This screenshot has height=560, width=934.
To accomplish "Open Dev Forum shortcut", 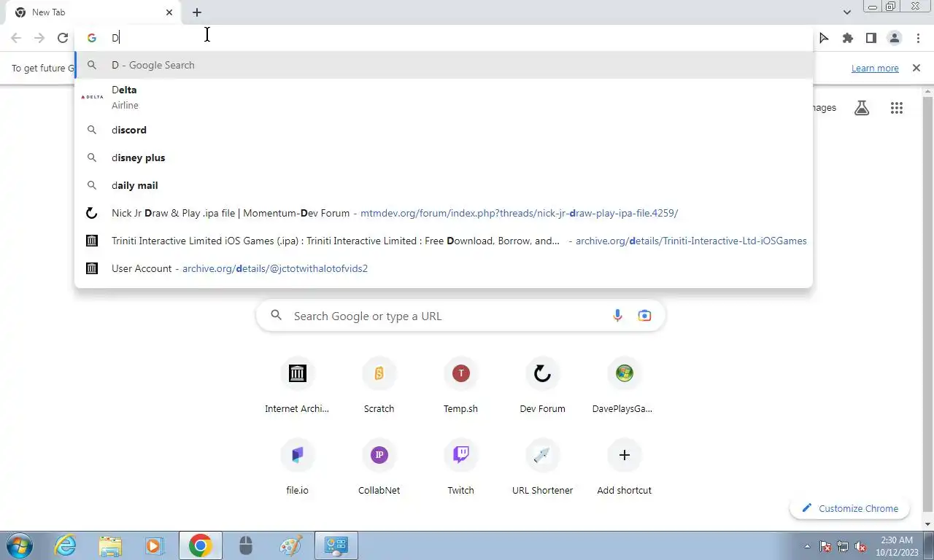I will click(542, 386).
